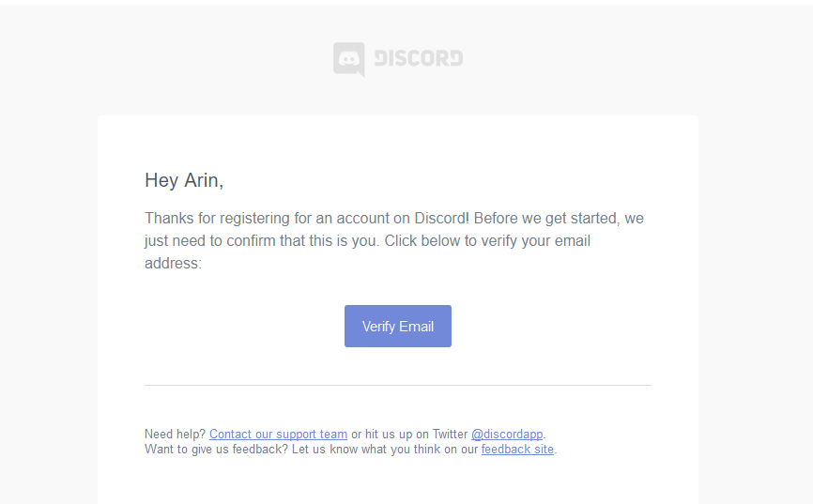The width and height of the screenshot is (813, 504).
Task: Click the phrase "Before we get started"
Action: pyautogui.click(x=547, y=219)
